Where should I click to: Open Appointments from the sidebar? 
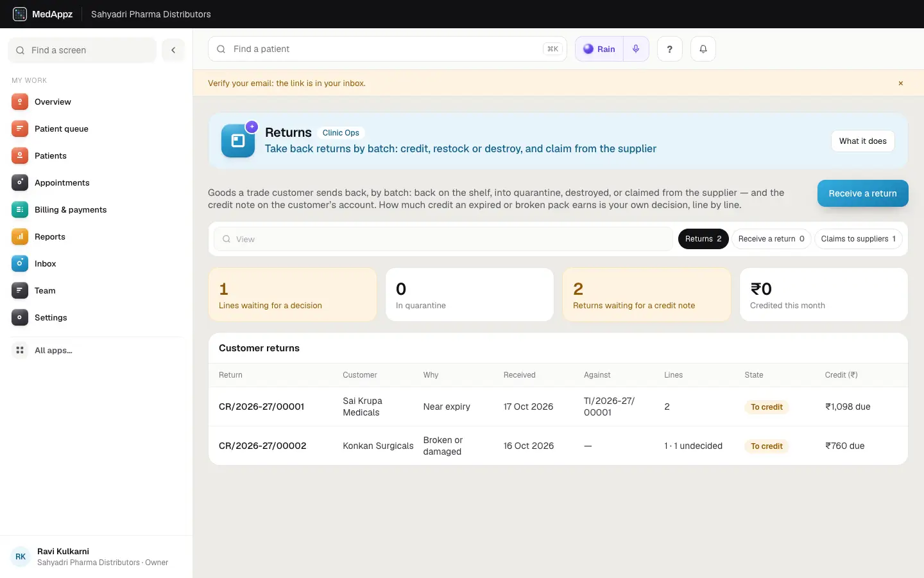(96, 182)
